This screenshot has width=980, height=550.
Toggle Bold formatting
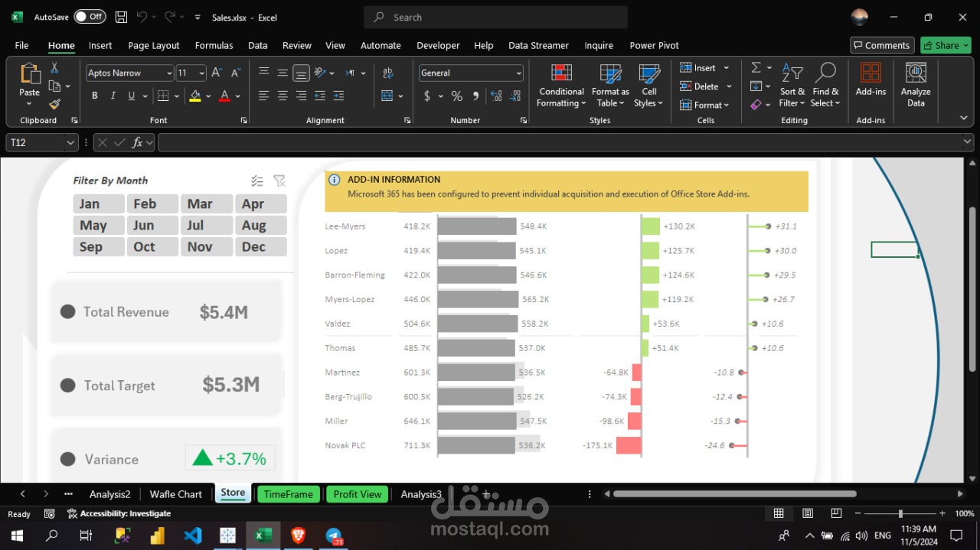(x=95, y=96)
